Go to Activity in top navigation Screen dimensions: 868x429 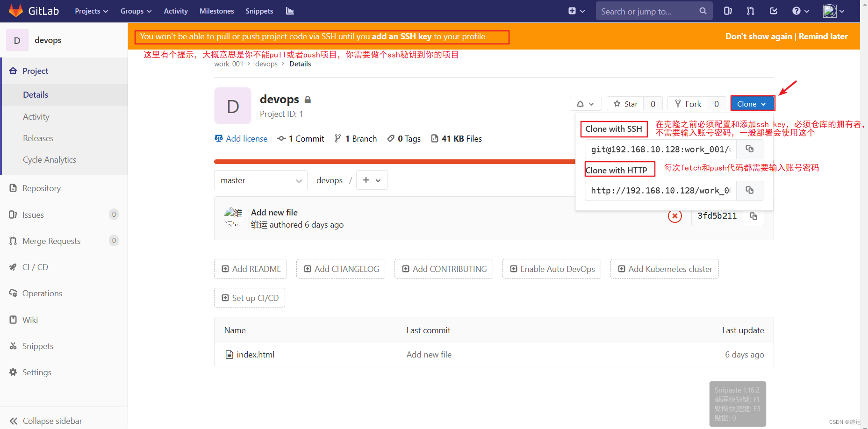click(176, 11)
